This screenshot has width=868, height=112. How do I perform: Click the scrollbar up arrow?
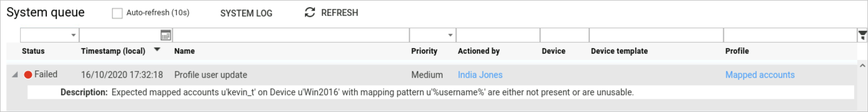(862, 66)
